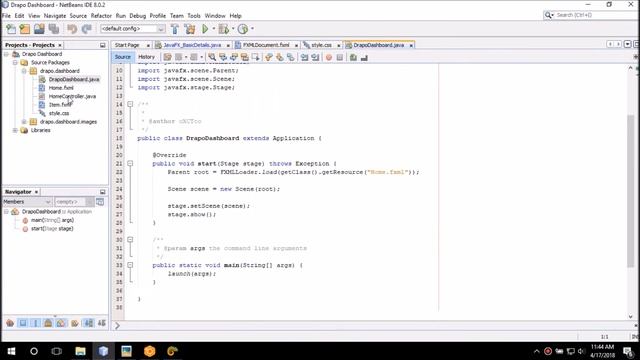Undo the last edit via the toolbar
The image size is (640, 360).
72,29
